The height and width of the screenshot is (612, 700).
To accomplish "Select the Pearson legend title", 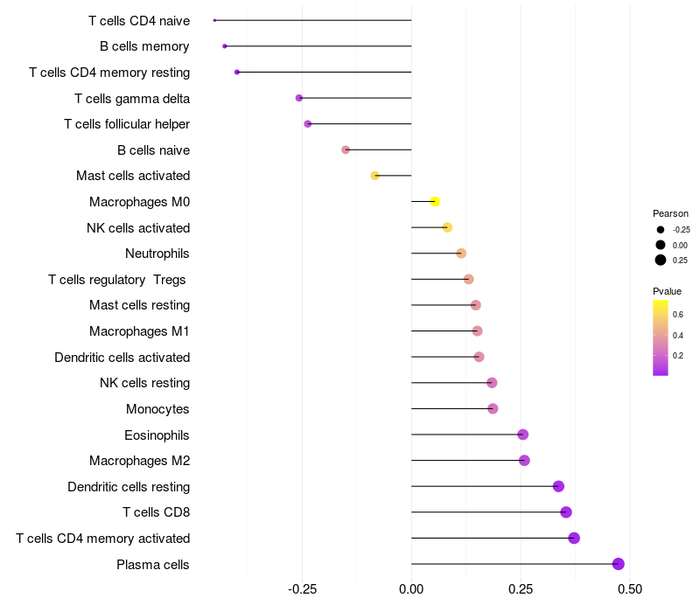I will tap(670, 213).
